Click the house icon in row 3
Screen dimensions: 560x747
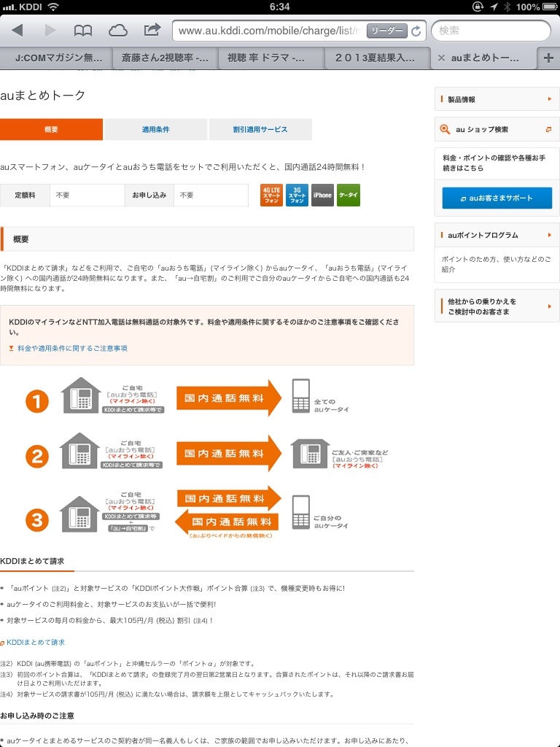pos(79,514)
